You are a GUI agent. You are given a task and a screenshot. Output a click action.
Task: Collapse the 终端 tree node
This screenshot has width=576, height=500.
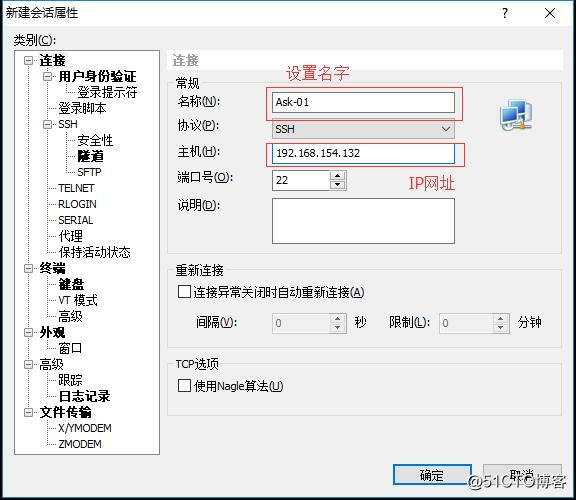(x=28, y=268)
